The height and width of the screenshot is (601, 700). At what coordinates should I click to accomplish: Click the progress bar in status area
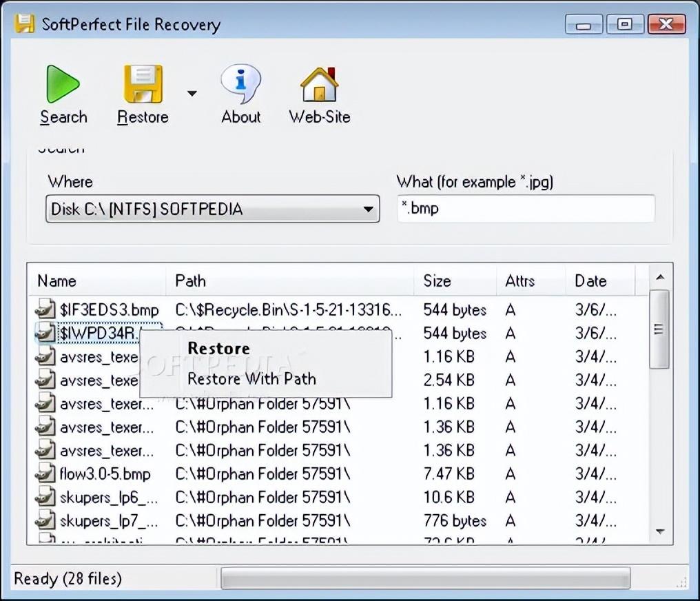click(x=425, y=578)
